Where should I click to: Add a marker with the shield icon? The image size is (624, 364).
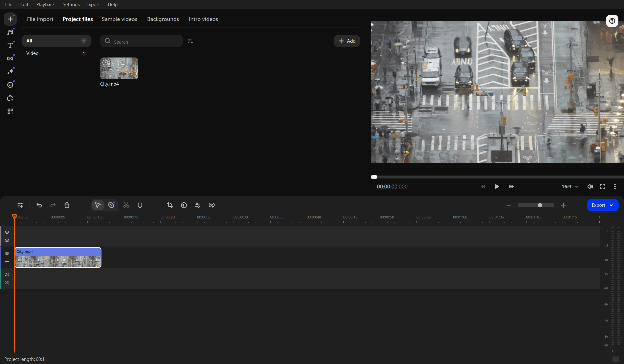tap(140, 205)
